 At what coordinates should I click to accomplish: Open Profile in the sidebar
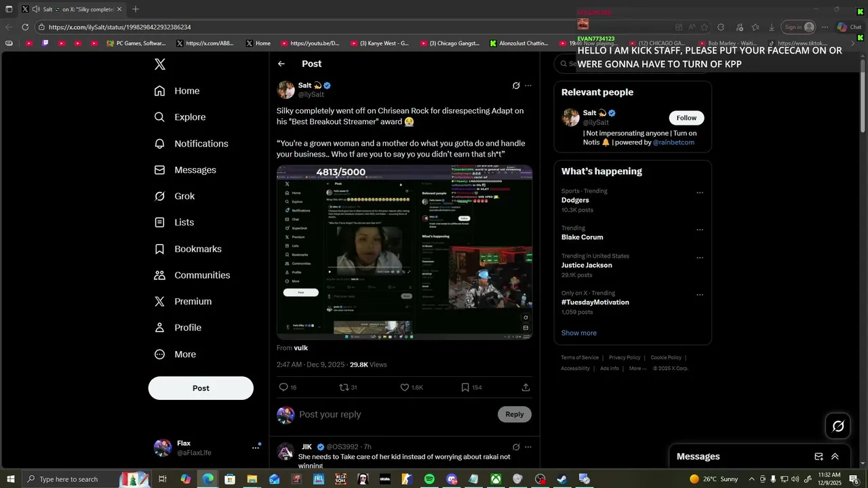[178, 328]
